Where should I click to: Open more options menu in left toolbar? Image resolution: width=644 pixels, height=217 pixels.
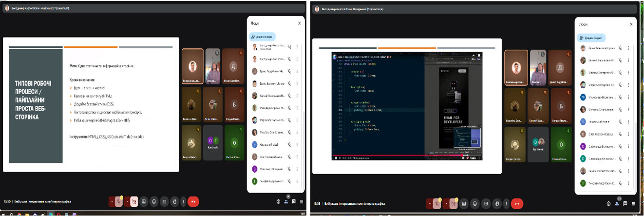coord(183,201)
